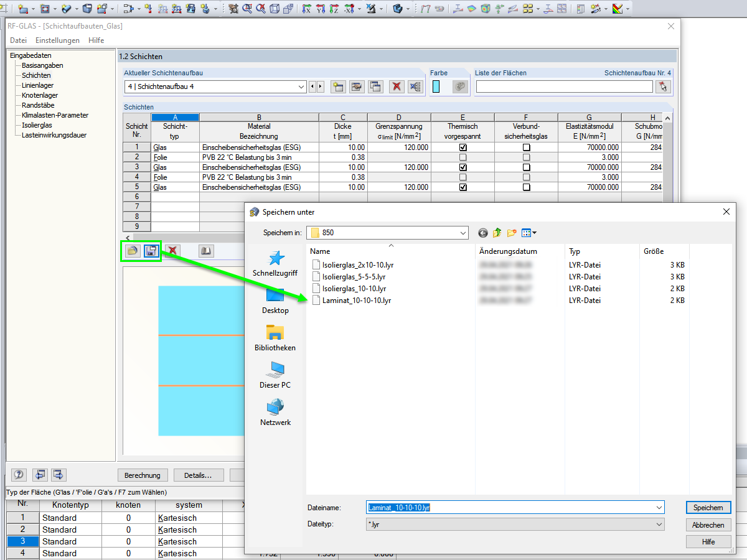Open the Einstellungen menu
This screenshot has width=747, height=560.
click(x=57, y=40)
